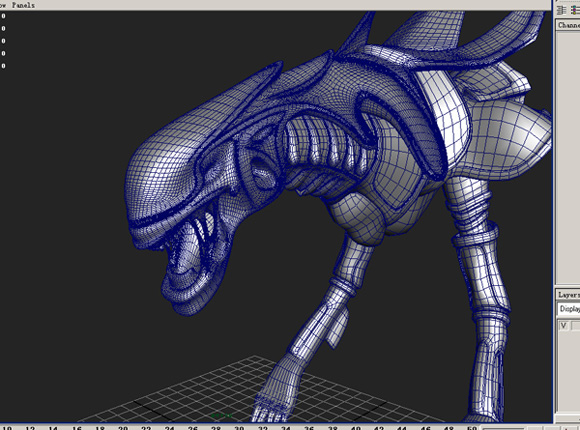Viewport: 580px width, 430px height.
Task: Jump to frame 30 on the time slider
Action: [239, 427]
